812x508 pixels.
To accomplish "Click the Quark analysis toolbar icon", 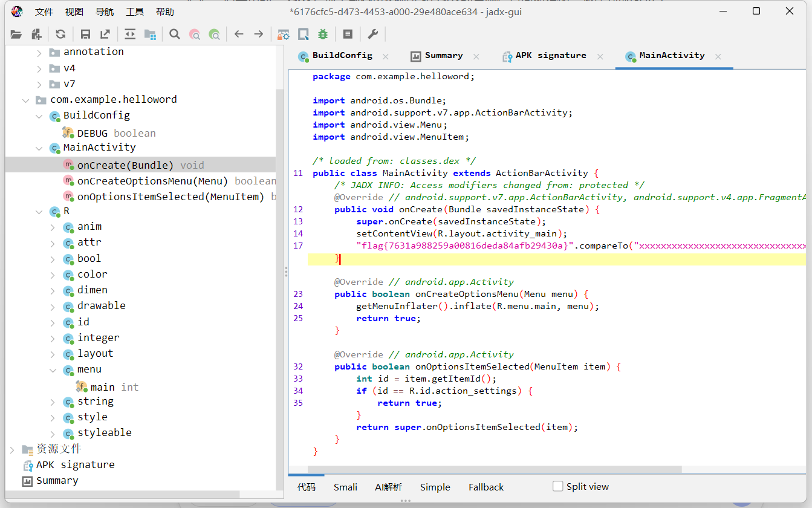I will pos(303,34).
